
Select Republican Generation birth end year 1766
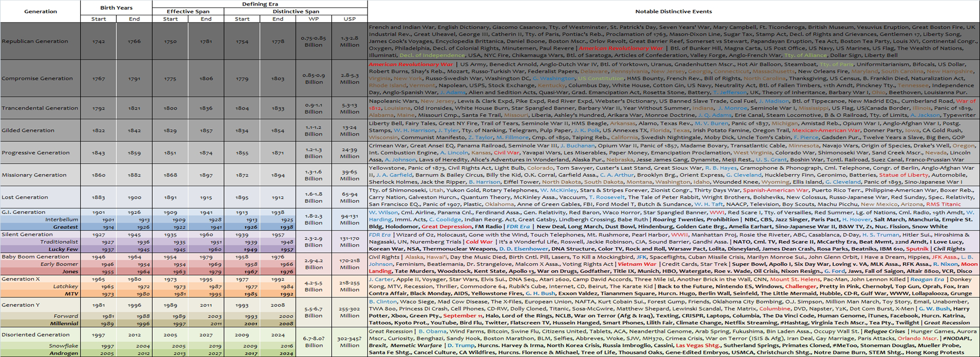click(x=134, y=41)
